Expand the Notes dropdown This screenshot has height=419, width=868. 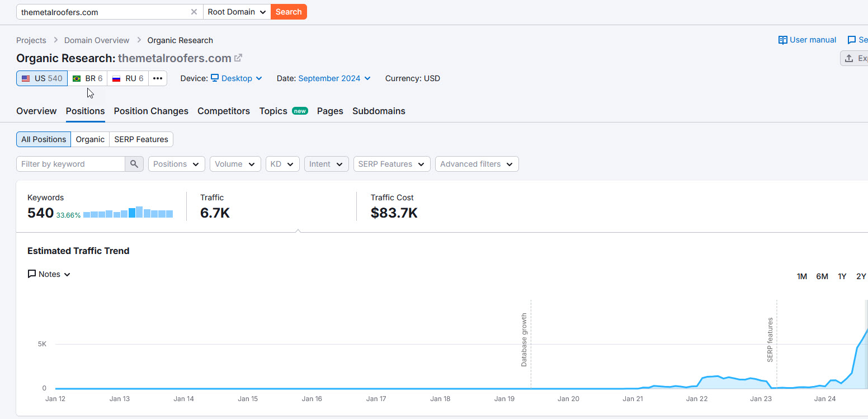pyautogui.click(x=49, y=274)
